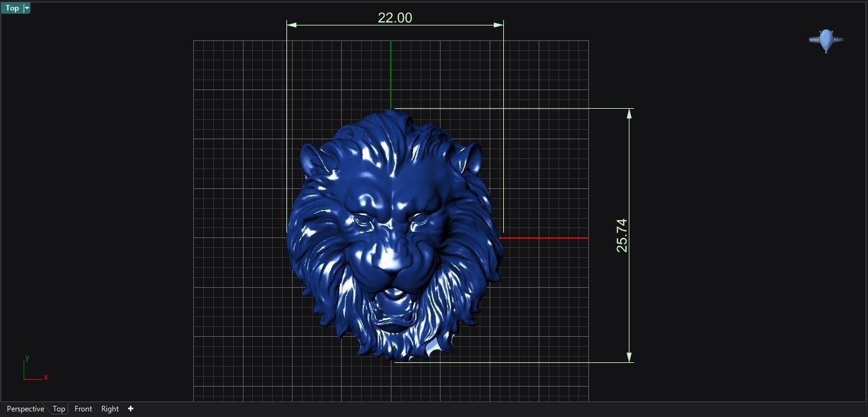
Task: Add a new viewport tab with plus icon
Action: 130,409
